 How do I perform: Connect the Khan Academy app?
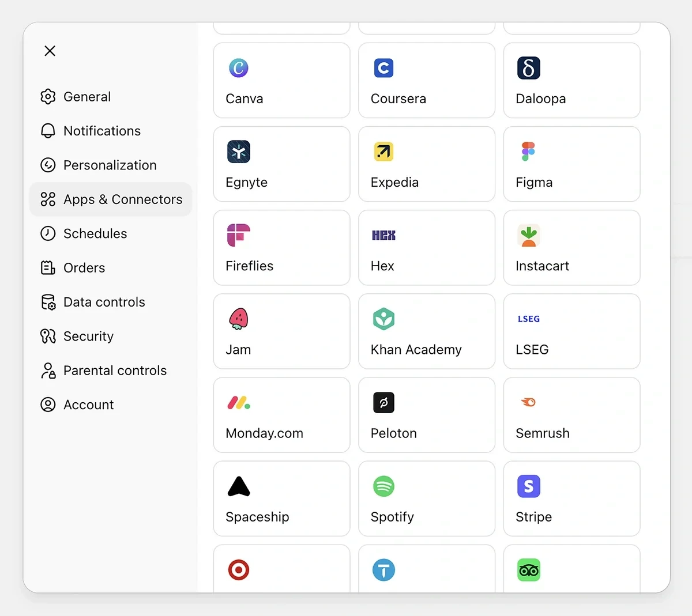pyautogui.click(x=426, y=331)
